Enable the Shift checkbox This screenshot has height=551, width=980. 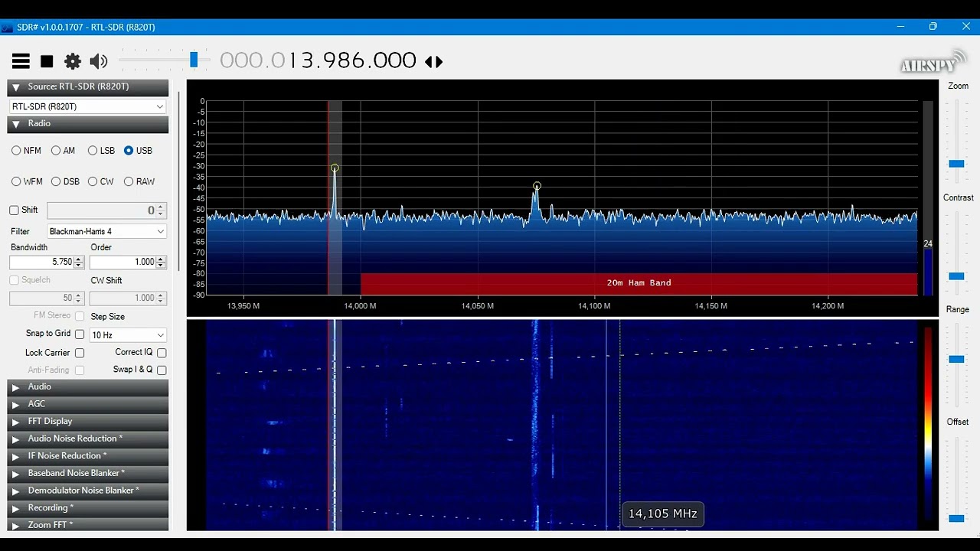[x=14, y=210]
